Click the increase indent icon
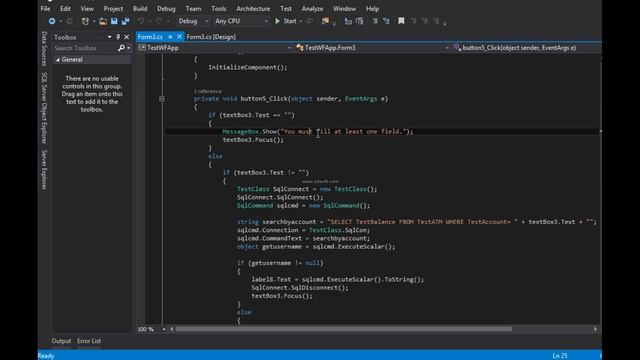The height and width of the screenshot is (360, 640). pyautogui.click(x=360, y=21)
